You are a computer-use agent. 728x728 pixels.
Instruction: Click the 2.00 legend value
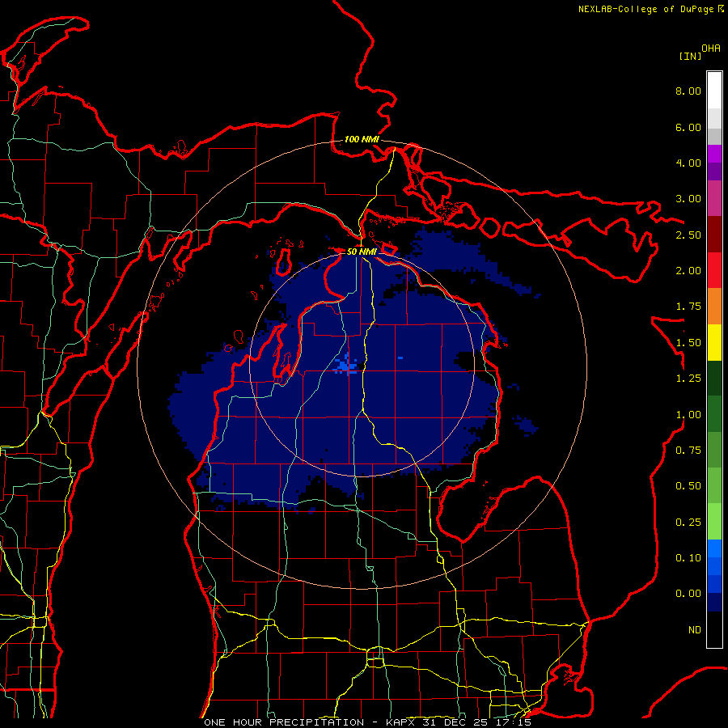click(688, 271)
